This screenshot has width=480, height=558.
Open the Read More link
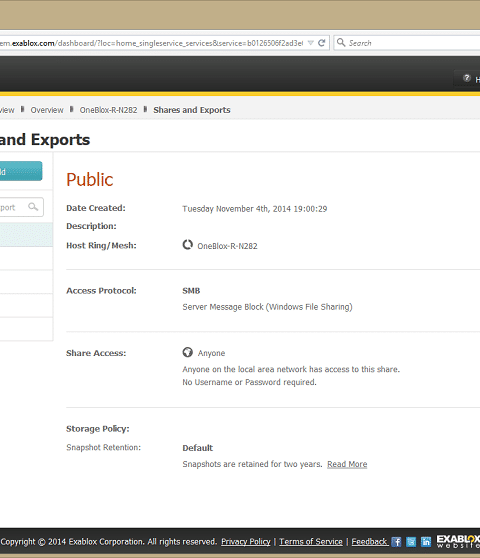pyautogui.click(x=347, y=464)
